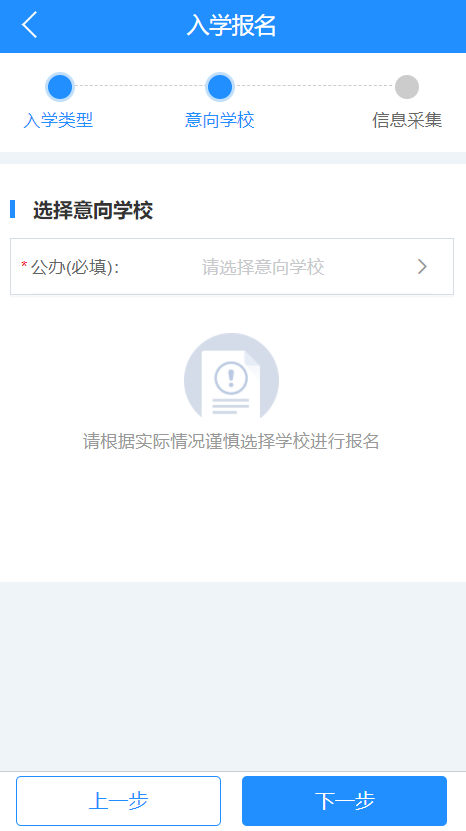Click the 请选择意向学校 placeholder field
The image size is (466, 831).
[x=263, y=267]
